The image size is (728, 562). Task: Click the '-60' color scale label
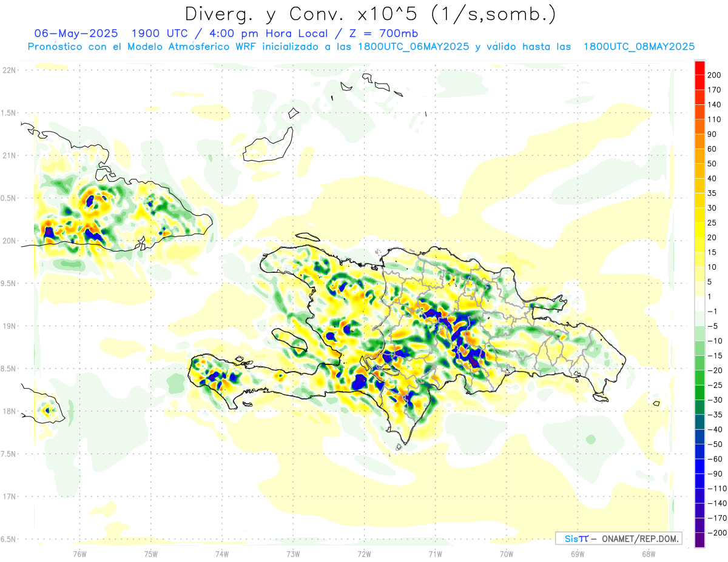(715, 459)
